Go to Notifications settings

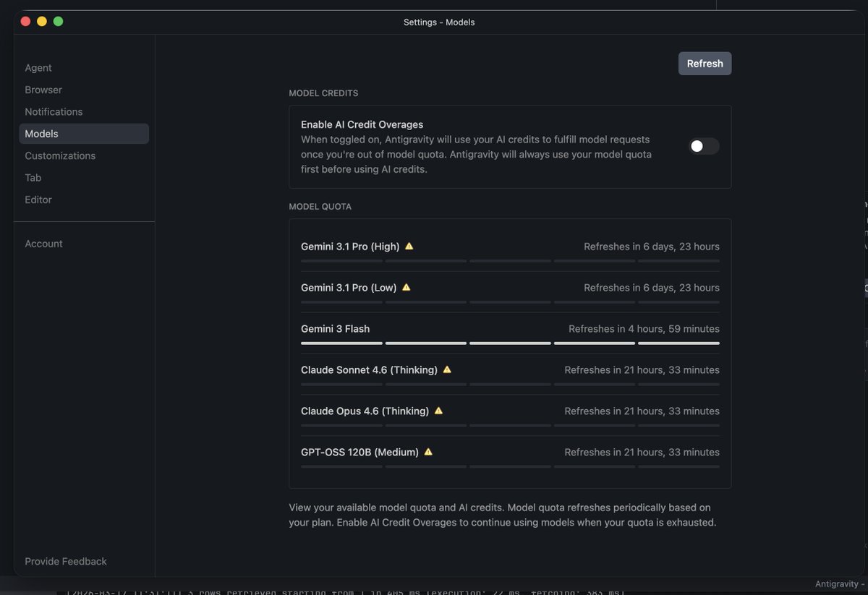54,112
